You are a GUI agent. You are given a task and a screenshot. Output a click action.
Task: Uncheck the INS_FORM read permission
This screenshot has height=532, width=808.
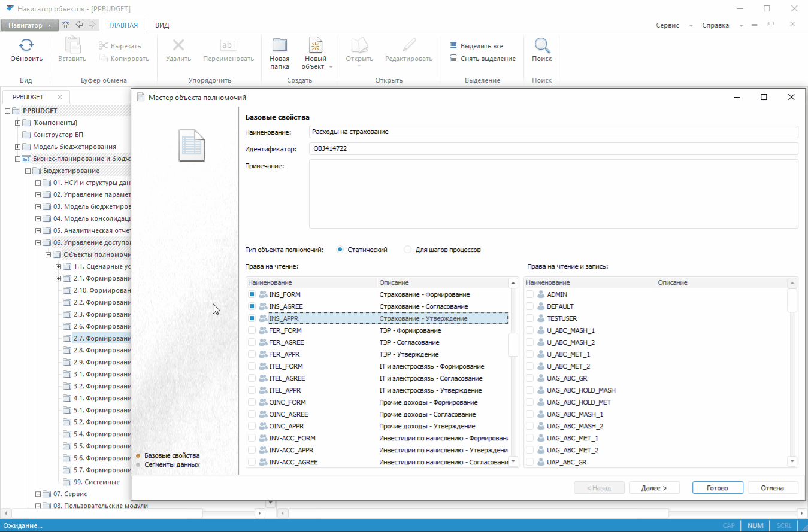[x=252, y=294]
